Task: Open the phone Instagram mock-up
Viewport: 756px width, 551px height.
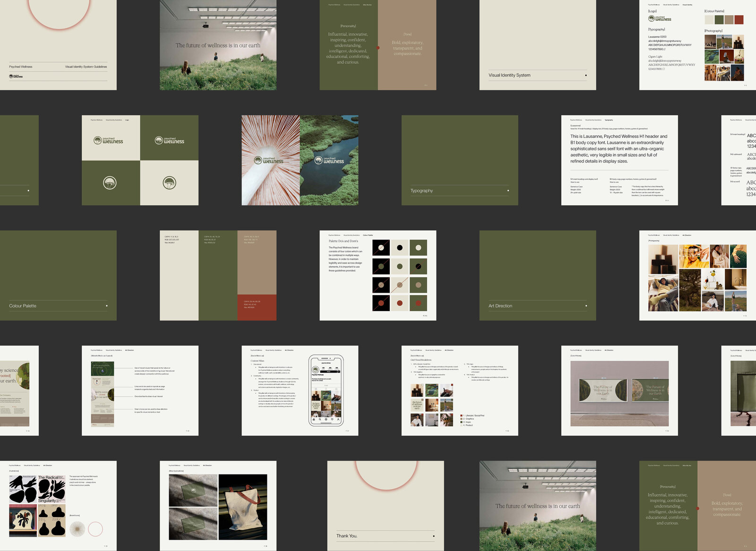Action: click(326, 390)
